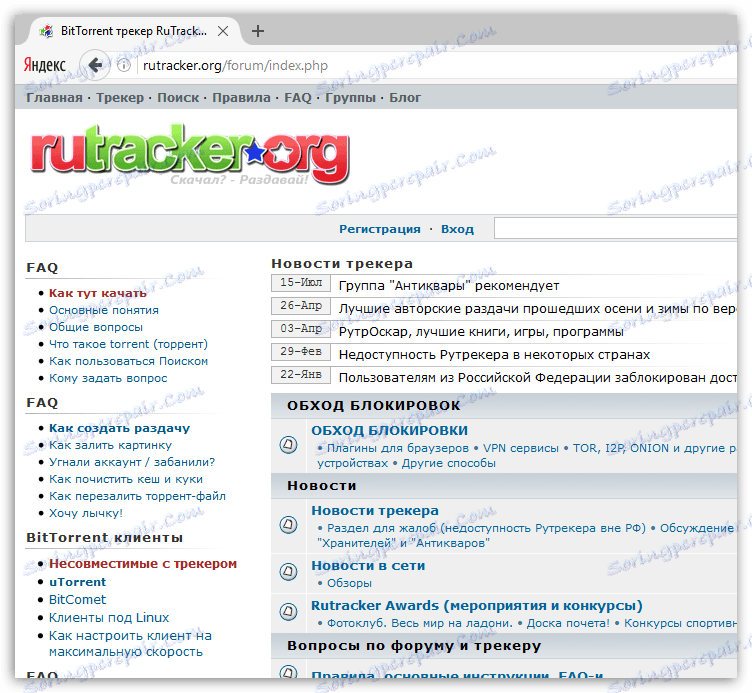Open Как настроить клиент на максимальную скорость

[130, 644]
